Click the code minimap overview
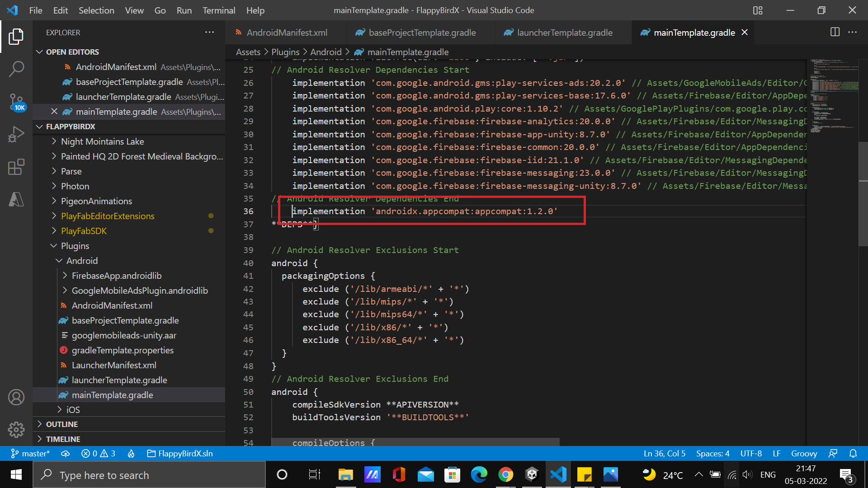868x488 pixels. click(834, 95)
